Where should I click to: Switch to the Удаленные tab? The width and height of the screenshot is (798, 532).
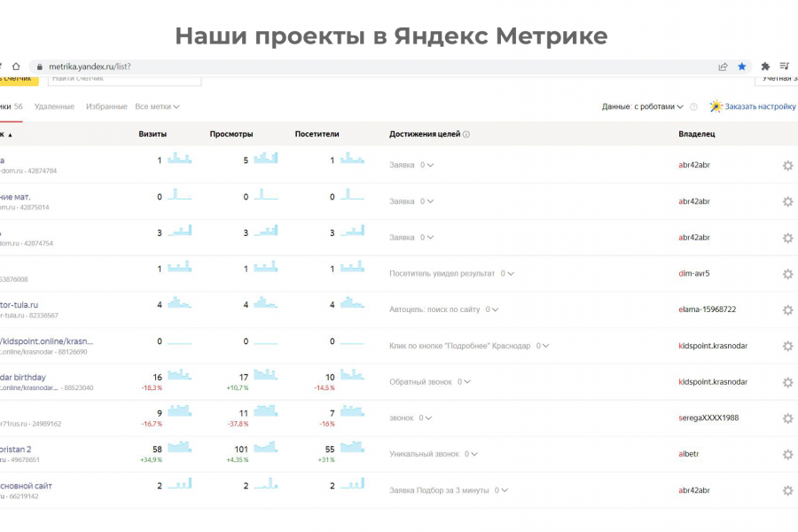54,106
